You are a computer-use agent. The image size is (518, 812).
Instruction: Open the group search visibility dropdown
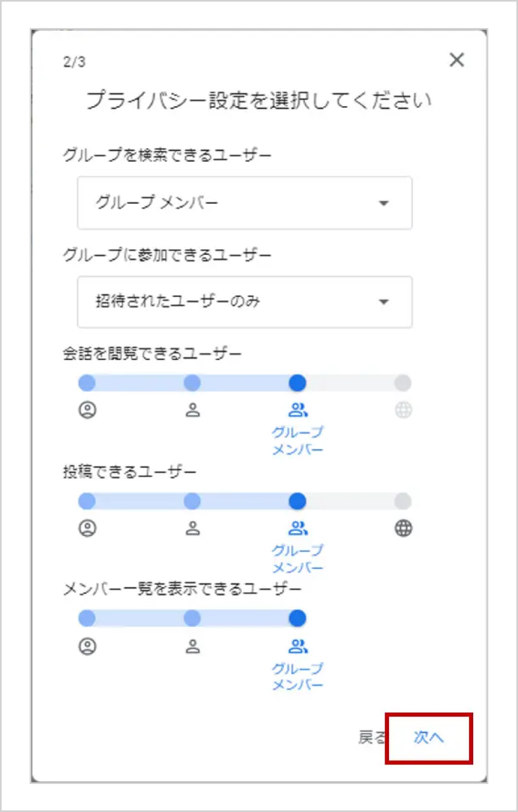(244, 203)
